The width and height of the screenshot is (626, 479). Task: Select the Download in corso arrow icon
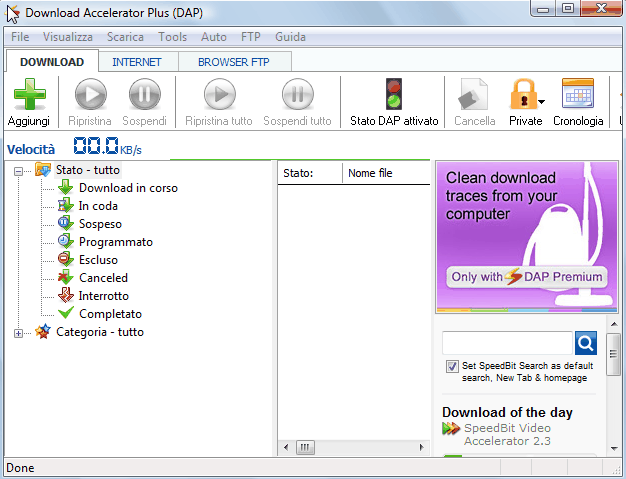65,187
